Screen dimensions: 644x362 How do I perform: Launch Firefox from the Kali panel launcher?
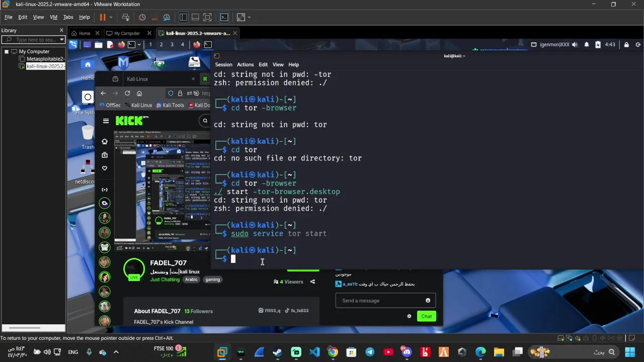coord(121,44)
